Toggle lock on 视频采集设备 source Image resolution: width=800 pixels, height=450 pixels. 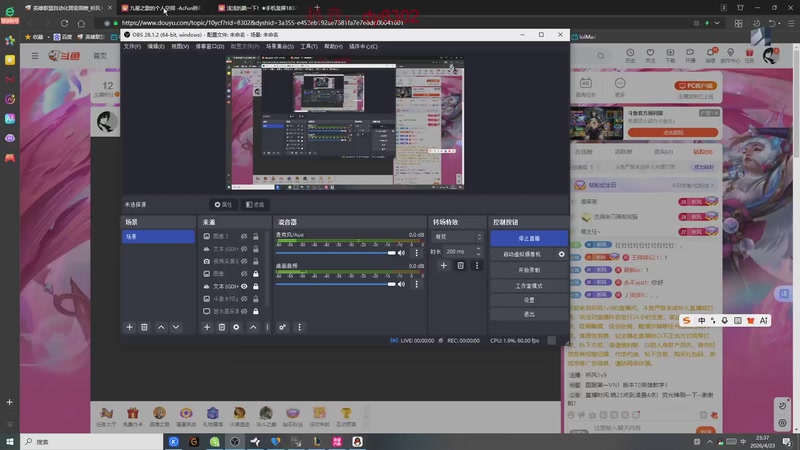256,261
